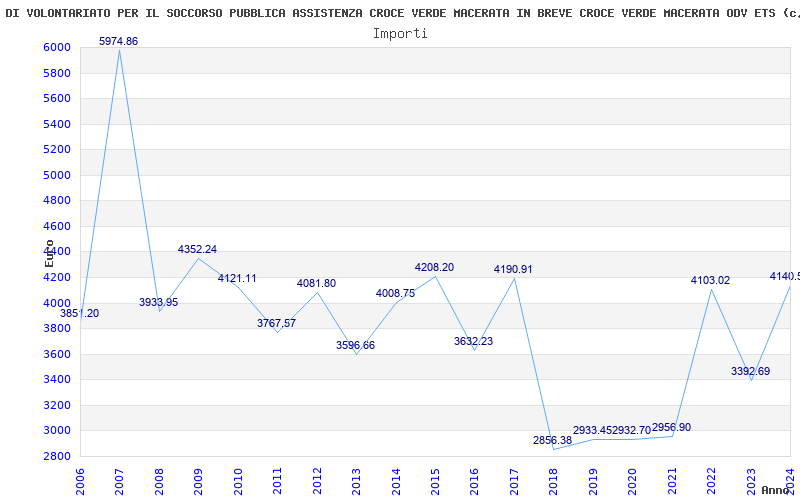The image size is (800, 500).
Task: Click the 4081.80 data label
Action: 316,283
